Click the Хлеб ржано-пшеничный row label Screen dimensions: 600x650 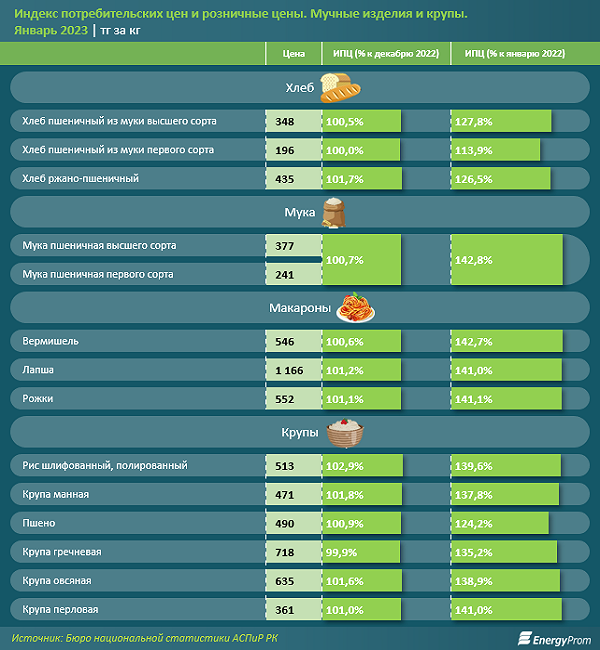(80, 179)
